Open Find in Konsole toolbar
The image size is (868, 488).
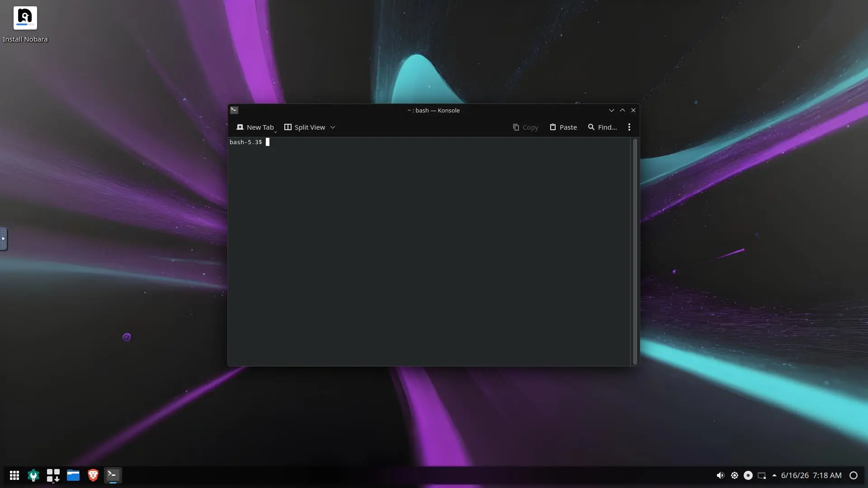click(x=602, y=127)
